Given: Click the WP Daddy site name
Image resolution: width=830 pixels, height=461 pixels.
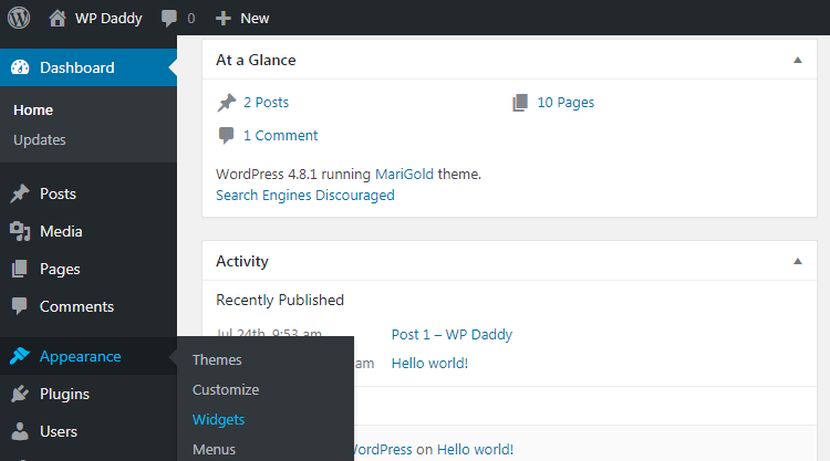Looking at the screenshot, I should [109, 18].
